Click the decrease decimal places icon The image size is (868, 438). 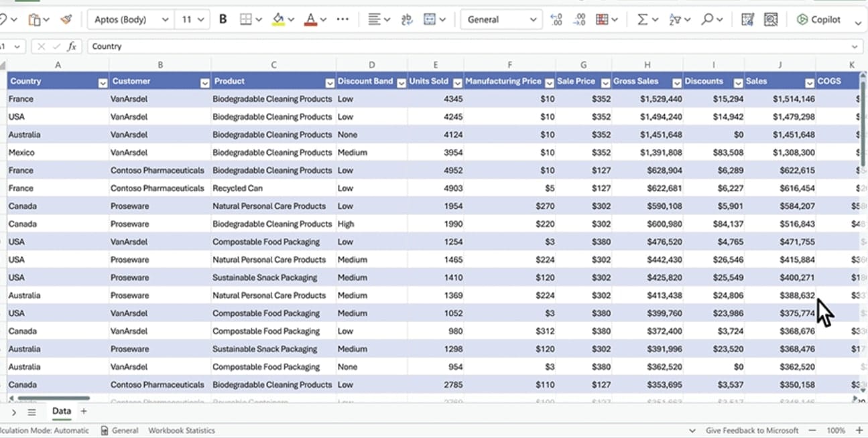(x=578, y=19)
